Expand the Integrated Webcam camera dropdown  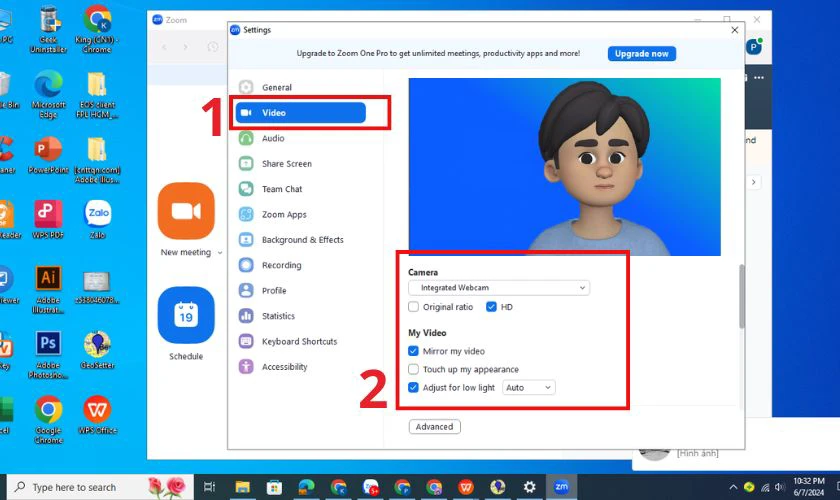[x=499, y=288]
